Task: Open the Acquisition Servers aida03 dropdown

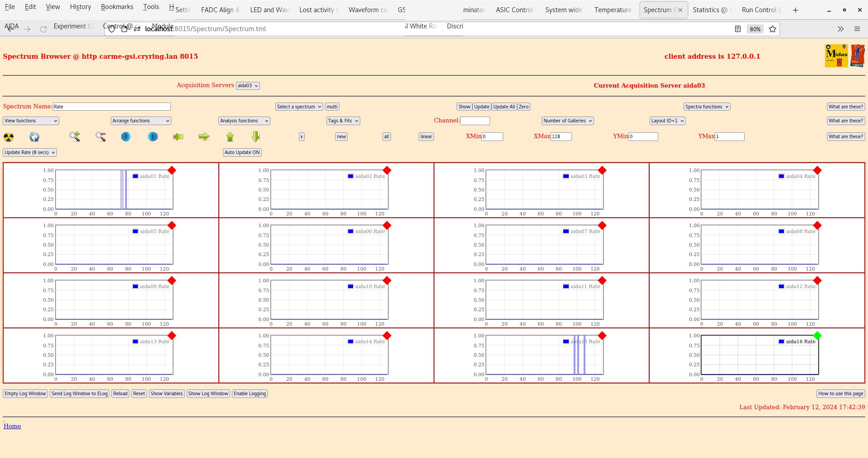Action: pyautogui.click(x=248, y=86)
